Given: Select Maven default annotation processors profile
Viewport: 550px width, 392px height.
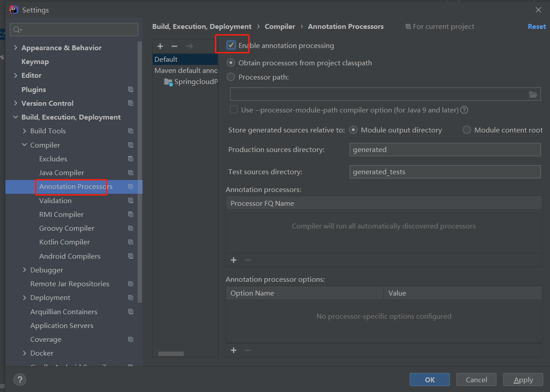Looking at the screenshot, I should click(x=185, y=70).
